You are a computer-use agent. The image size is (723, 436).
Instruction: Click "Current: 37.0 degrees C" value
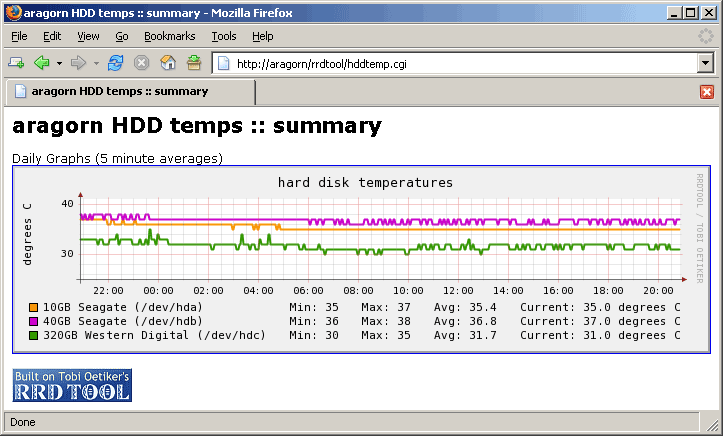point(600,321)
